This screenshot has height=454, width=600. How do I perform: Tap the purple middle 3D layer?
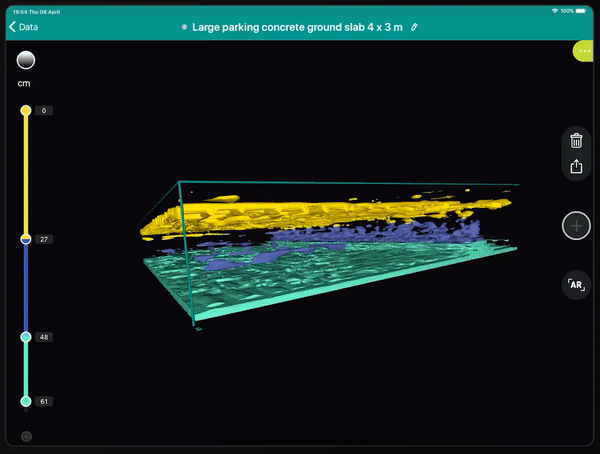375,234
